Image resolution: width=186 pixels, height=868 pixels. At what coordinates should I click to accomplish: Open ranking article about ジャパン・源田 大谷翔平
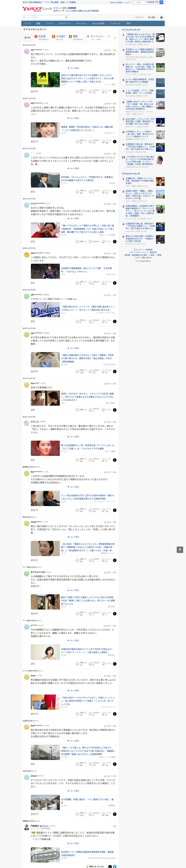[x=140, y=68]
